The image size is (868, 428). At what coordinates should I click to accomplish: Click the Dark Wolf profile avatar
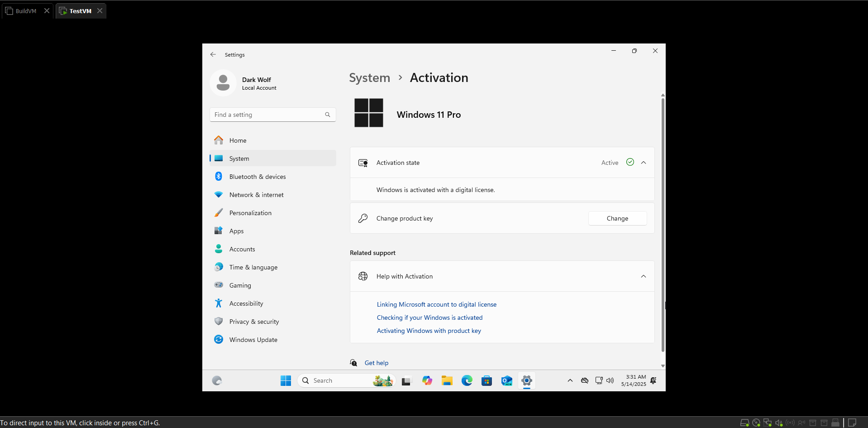(x=223, y=83)
